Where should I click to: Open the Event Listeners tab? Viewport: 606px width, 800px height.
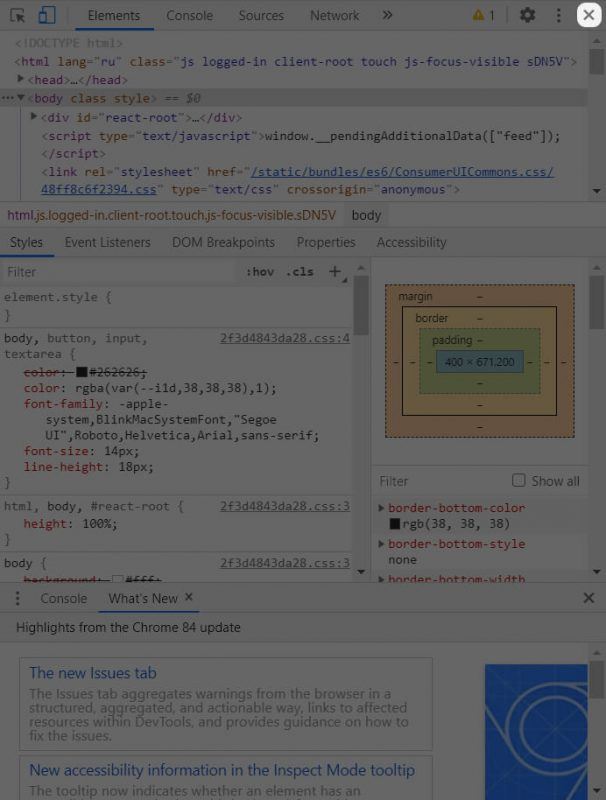tap(108, 242)
